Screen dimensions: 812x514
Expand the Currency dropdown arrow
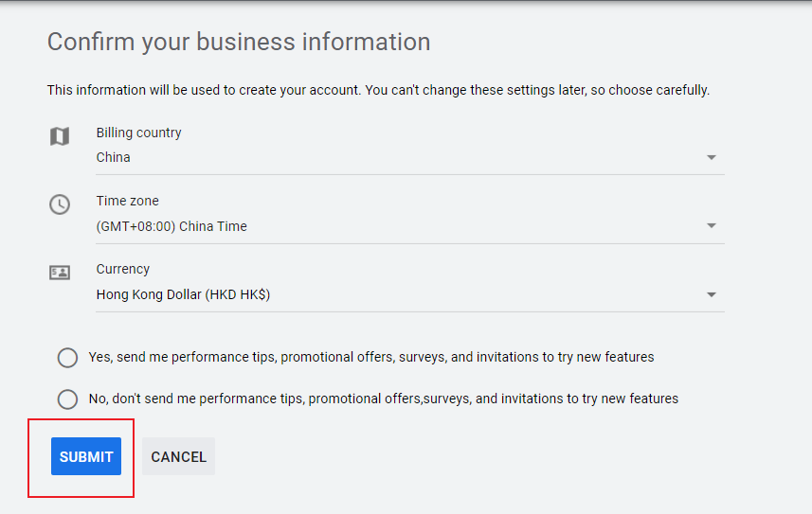(x=711, y=294)
